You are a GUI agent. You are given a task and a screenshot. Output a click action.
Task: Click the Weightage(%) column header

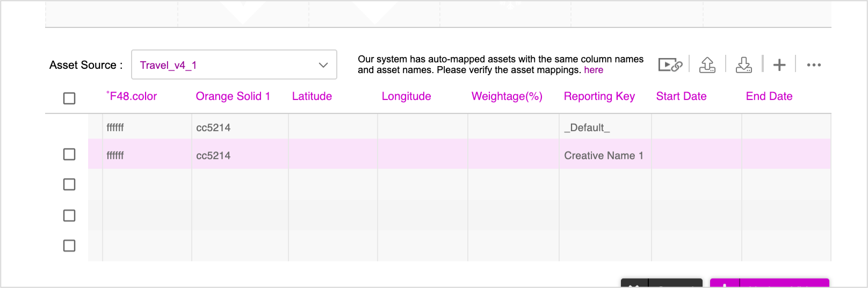(507, 96)
